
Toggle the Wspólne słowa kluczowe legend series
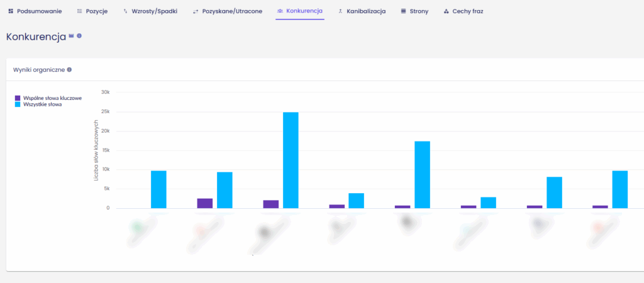(x=52, y=98)
